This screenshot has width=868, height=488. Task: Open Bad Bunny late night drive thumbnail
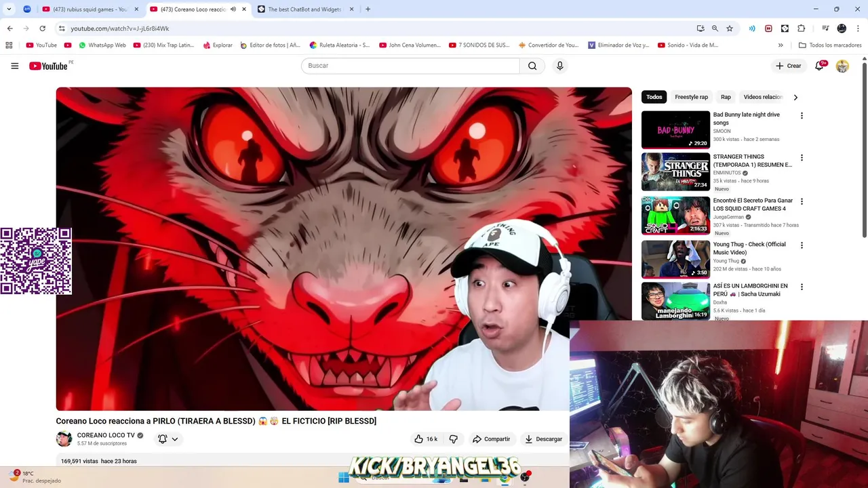[x=675, y=130]
